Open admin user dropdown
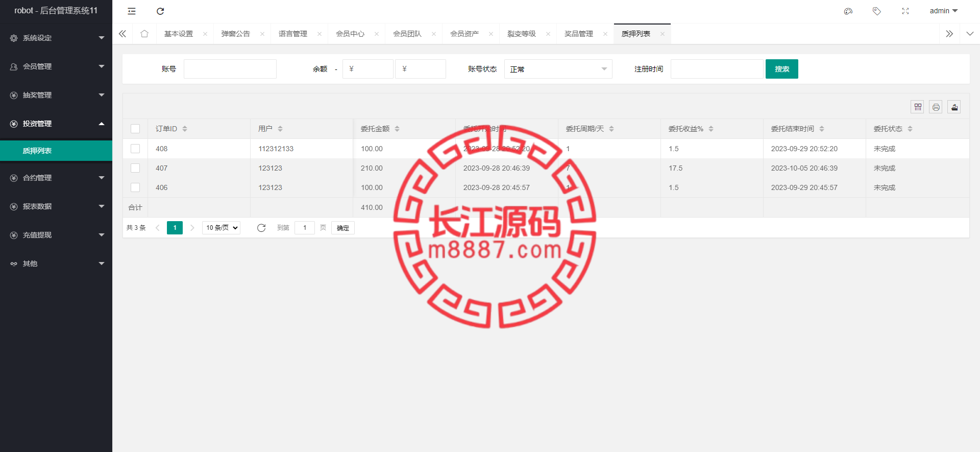 click(944, 11)
